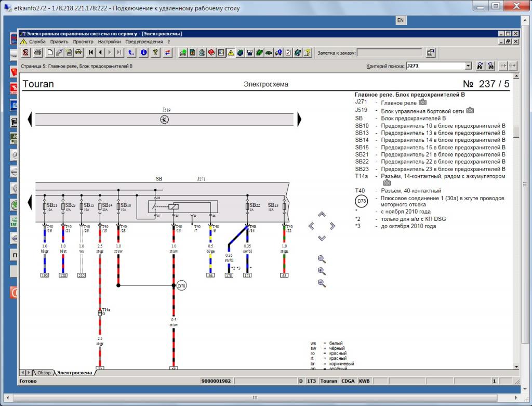This screenshot has height=406, width=532.
Task: Jump to the first page arrow
Action: click(x=90, y=53)
